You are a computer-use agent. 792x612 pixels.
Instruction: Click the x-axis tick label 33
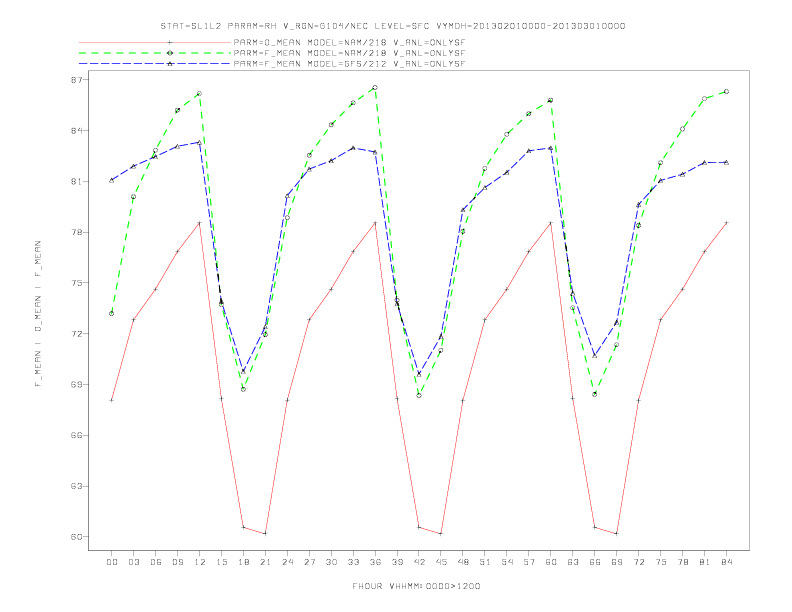pos(353,562)
